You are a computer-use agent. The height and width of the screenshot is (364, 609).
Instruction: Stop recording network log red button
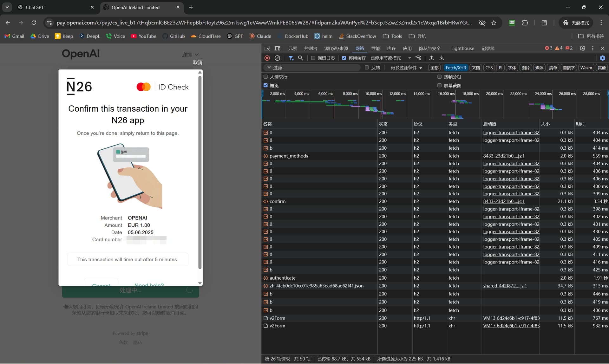coord(267,58)
